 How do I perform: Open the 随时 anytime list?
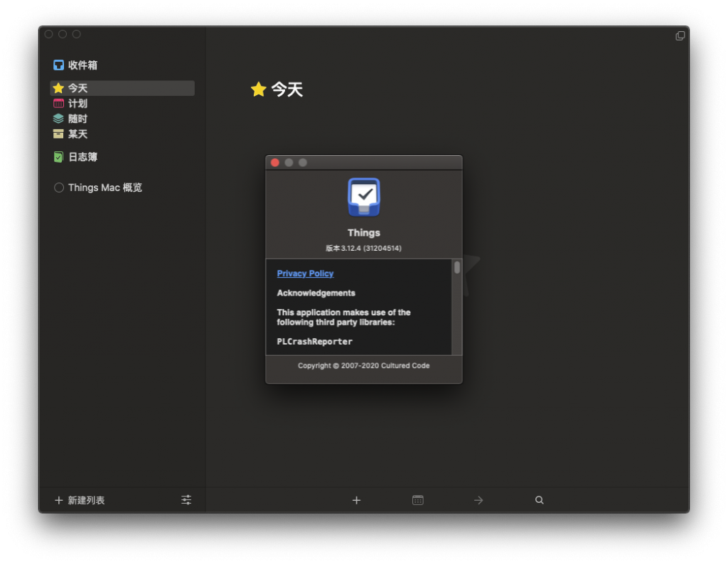pyautogui.click(x=122, y=119)
